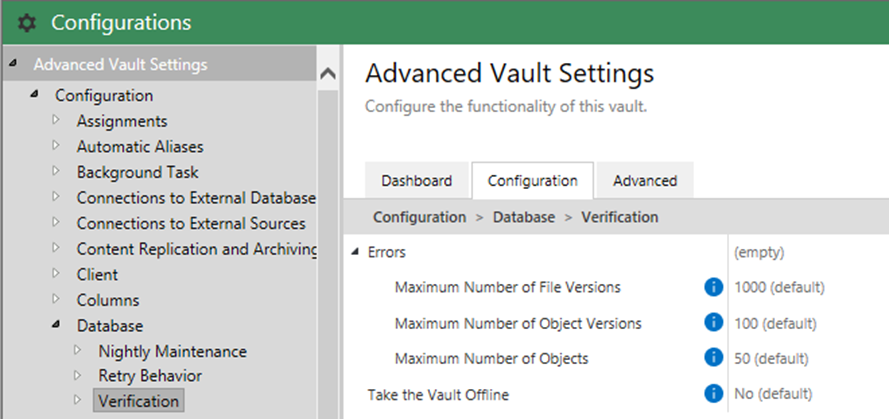Click the tree panel vertical scrollbar track
This screenshot has width=889, height=419.
[328, 255]
